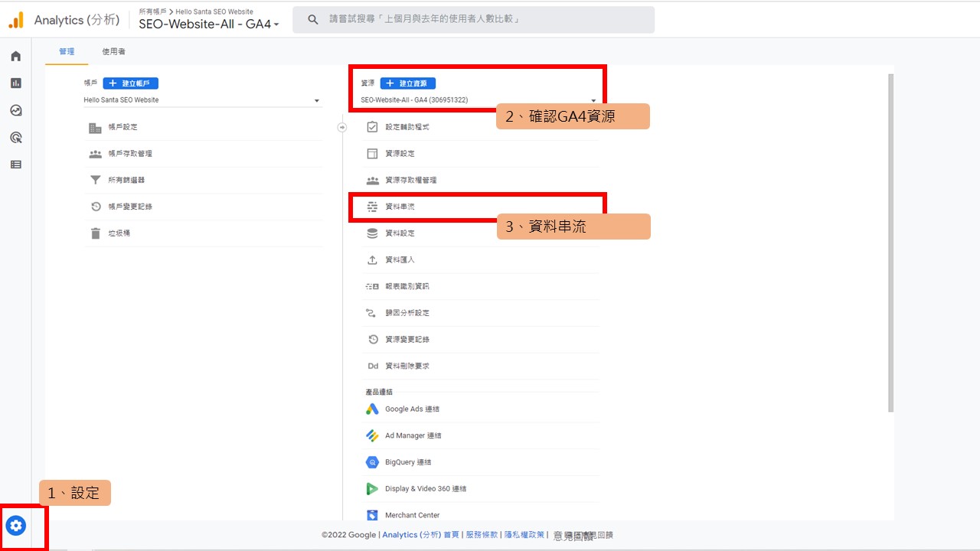Click the Google Ads logo icon
Image resolution: width=980 pixels, height=551 pixels.
click(372, 409)
